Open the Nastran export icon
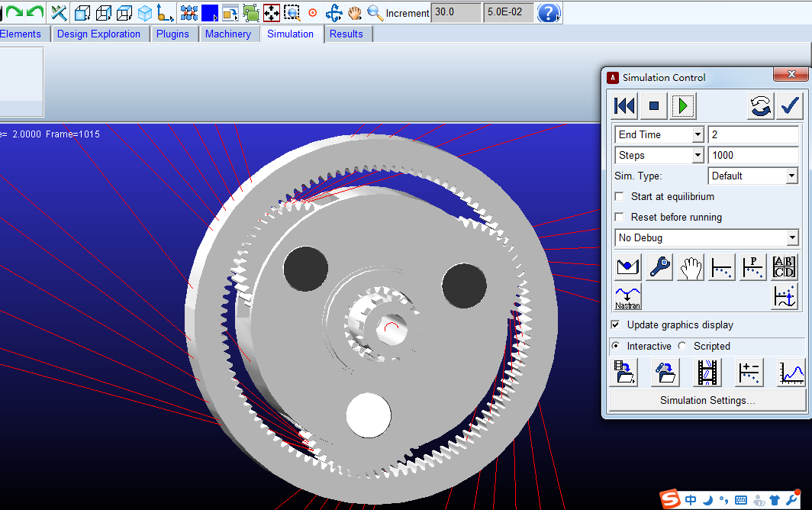The width and height of the screenshot is (812, 510). click(627, 297)
